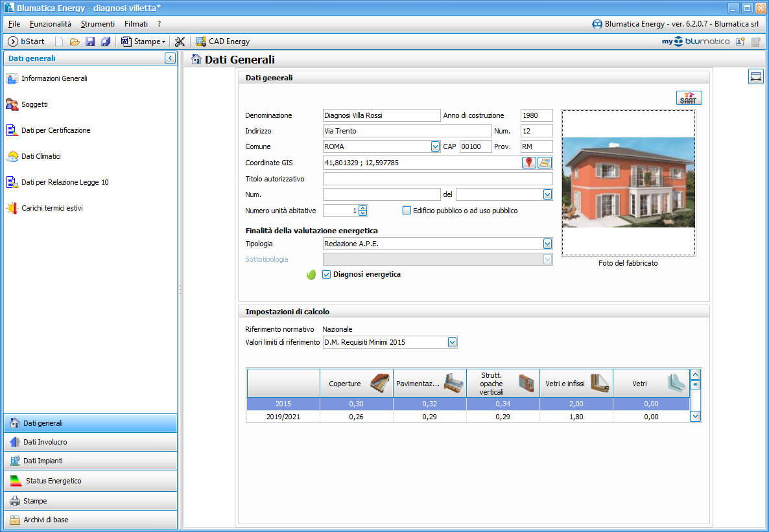Screen dimensions: 769x532
Task: Open the Stampe toolbar dropdown
Action: click(x=144, y=41)
